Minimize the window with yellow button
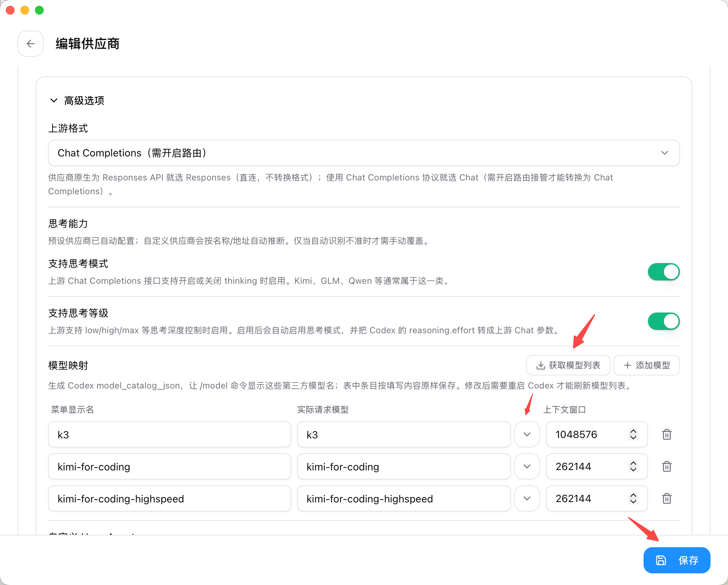This screenshot has width=728, height=585. (25, 10)
